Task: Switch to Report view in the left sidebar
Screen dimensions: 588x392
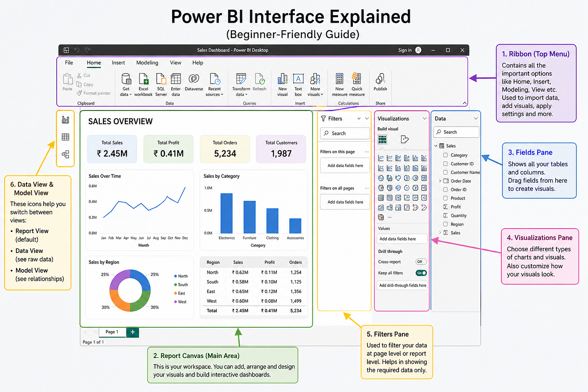Action: click(66, 120)
